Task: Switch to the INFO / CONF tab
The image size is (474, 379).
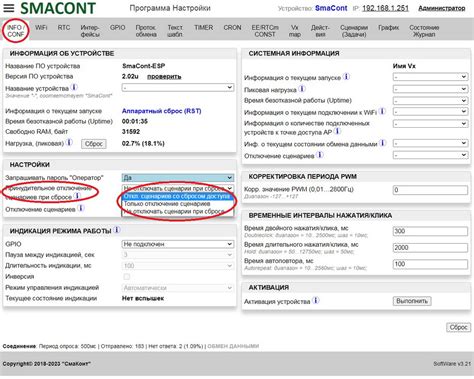Action: (x=16, y=31)
